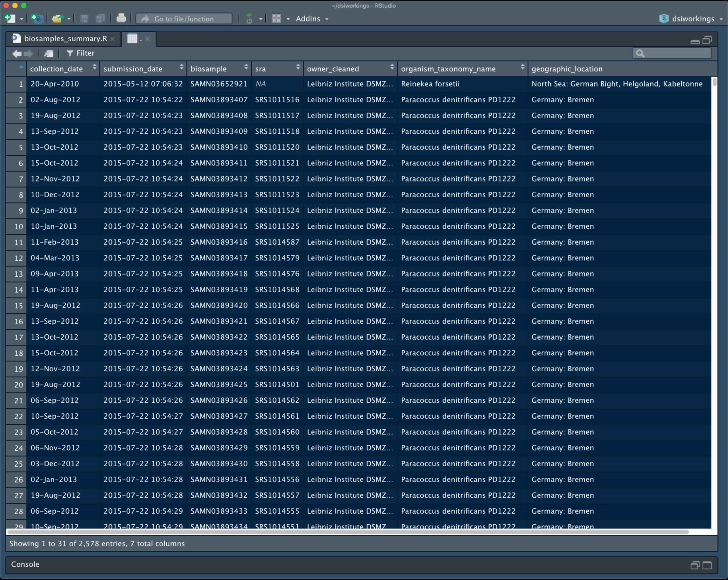The image size is (728, 580).
Task: Restore the Console pane
Action: click(695, 565)
